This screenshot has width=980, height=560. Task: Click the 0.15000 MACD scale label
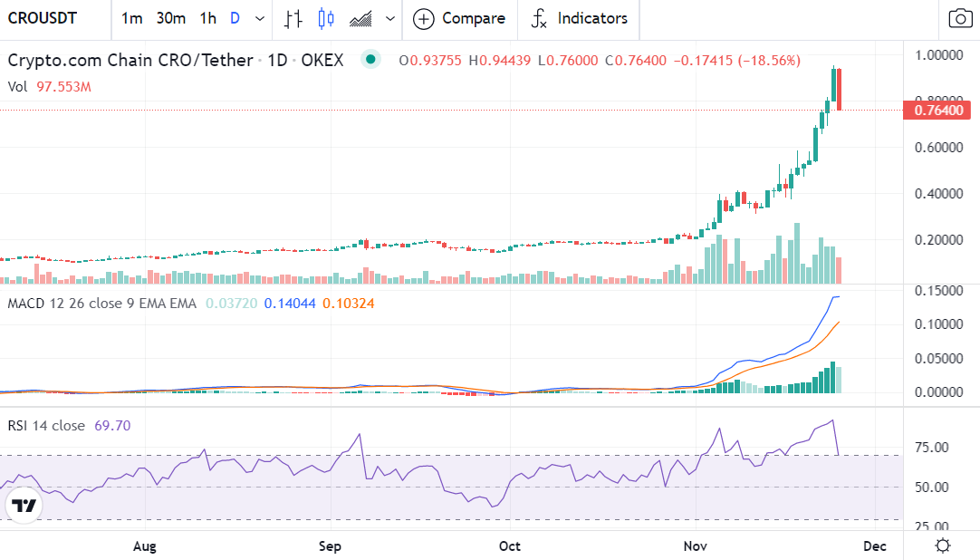coord(938,291)
